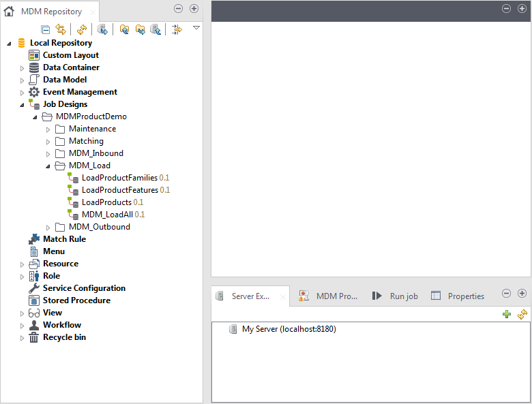Expand the Data Container node
Image resolution: width=532 pixels, height=404 pixels.
tap(22, 68)
